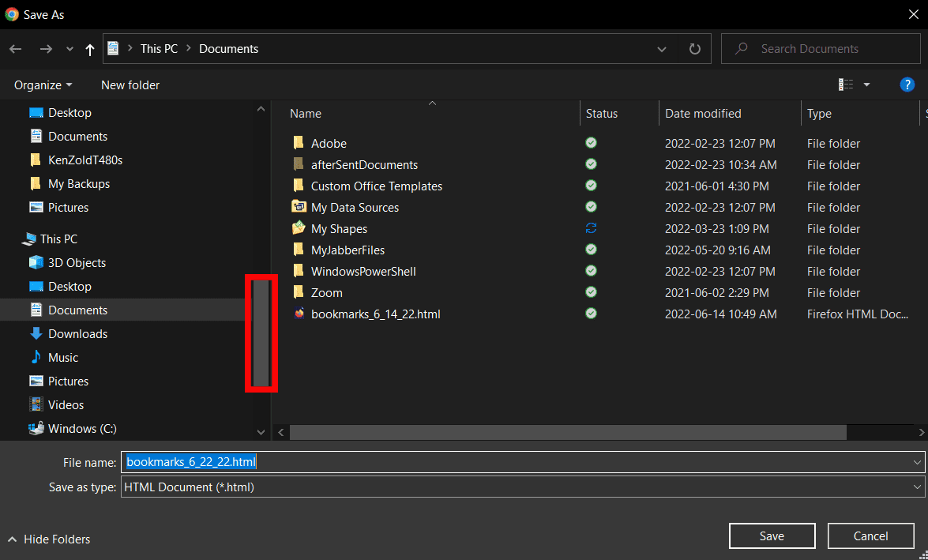Screen dimensions: 928x560
Task: Click the Custom Office Templates folder icon
Action: 299,186
